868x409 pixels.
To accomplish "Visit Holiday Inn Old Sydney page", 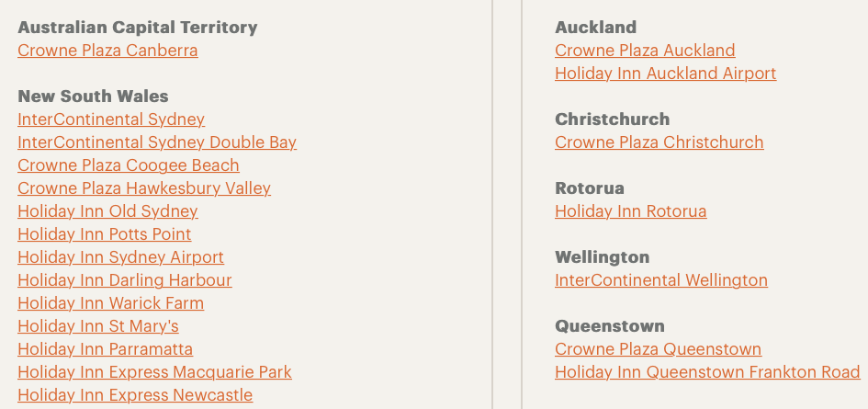I will (x=108, y=211).
